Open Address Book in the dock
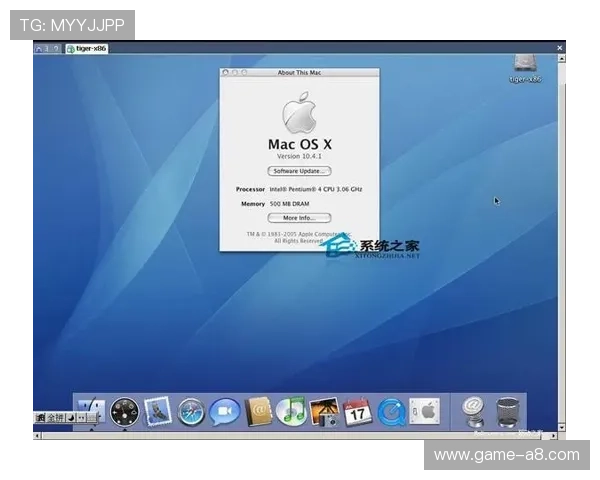 (x=258, y=410)
